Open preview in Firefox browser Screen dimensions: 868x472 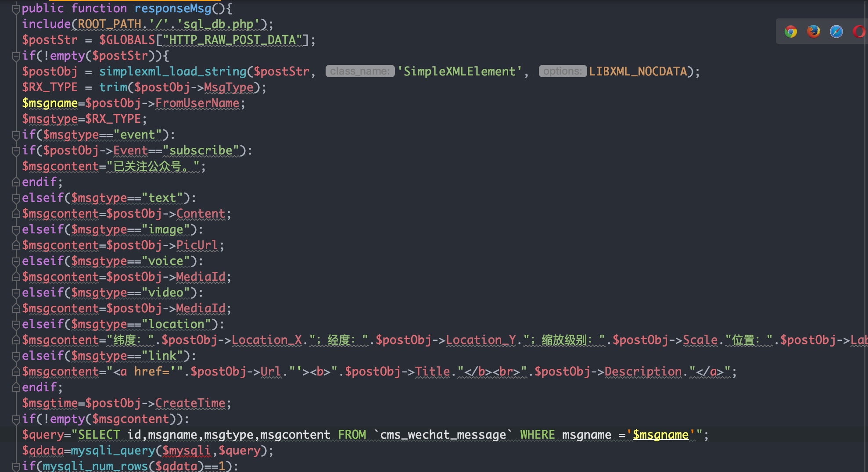(813, 32)
